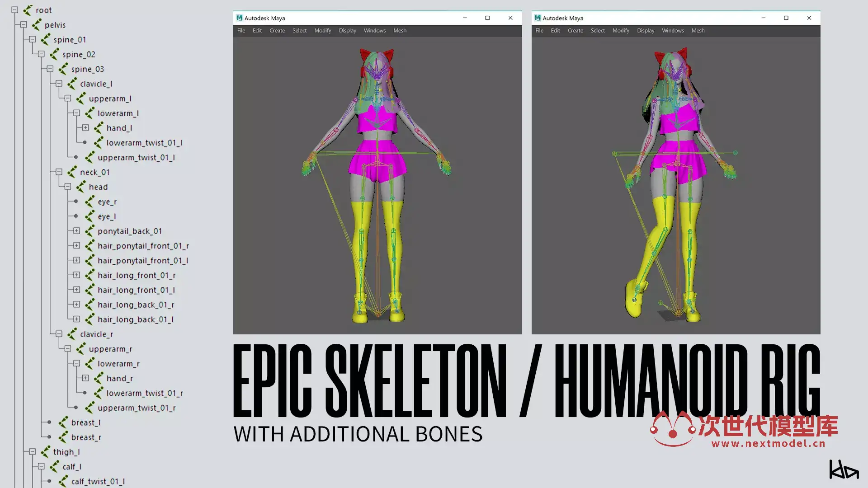
Task: Select the lowerarm_twist_01_l bone label
Action: tap(144, 143)
